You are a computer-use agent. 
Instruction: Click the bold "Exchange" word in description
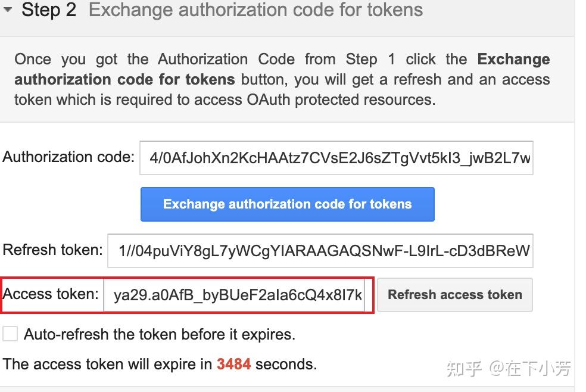pyautogui.click(x=513, y=60)
